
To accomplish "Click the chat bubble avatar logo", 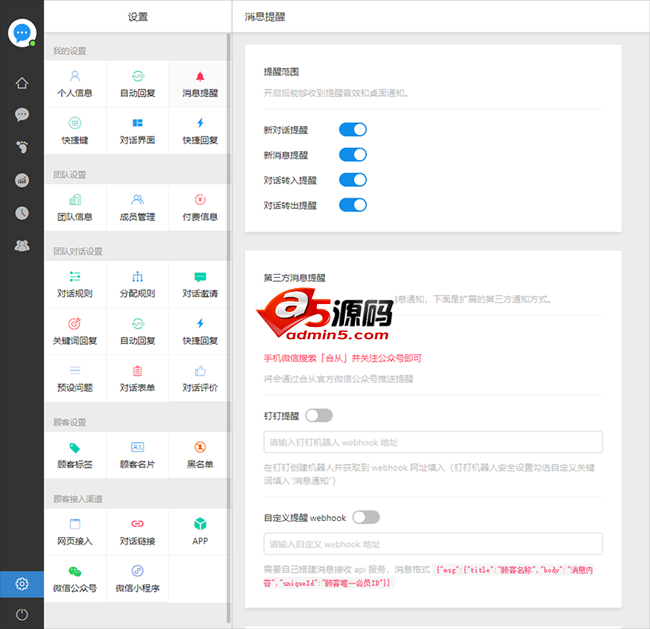I will point(22,33).
